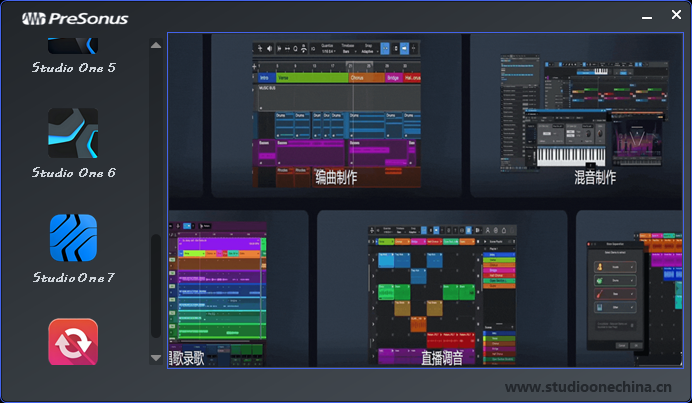Click the sidebar scrollbar thumb
Viewport: 692px width, 403px height.
[x=156, y=286]
